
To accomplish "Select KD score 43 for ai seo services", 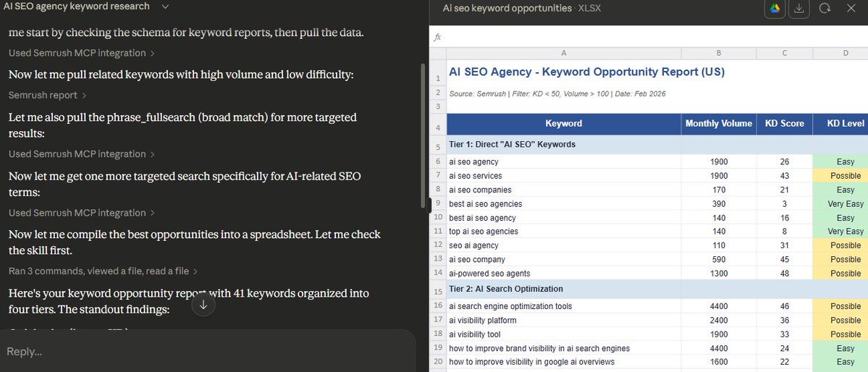I will [x=785, y=175].
